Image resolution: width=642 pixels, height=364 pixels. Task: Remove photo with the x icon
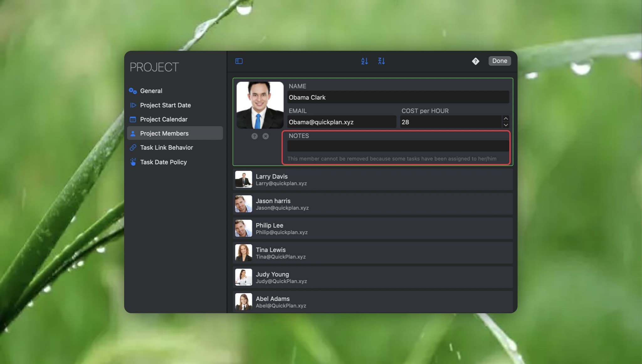[266, 136]
